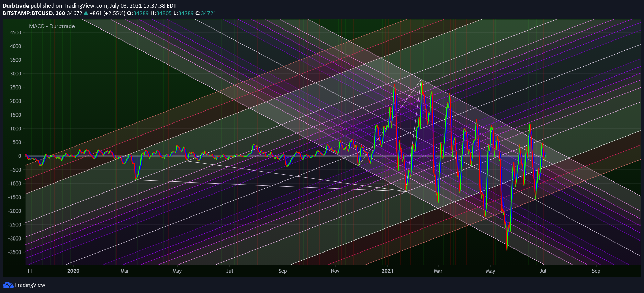The width and height of the screenshot is (644, 293).
Task: Click the '1500' y-axis label
Action: click(x=15, y=115)
